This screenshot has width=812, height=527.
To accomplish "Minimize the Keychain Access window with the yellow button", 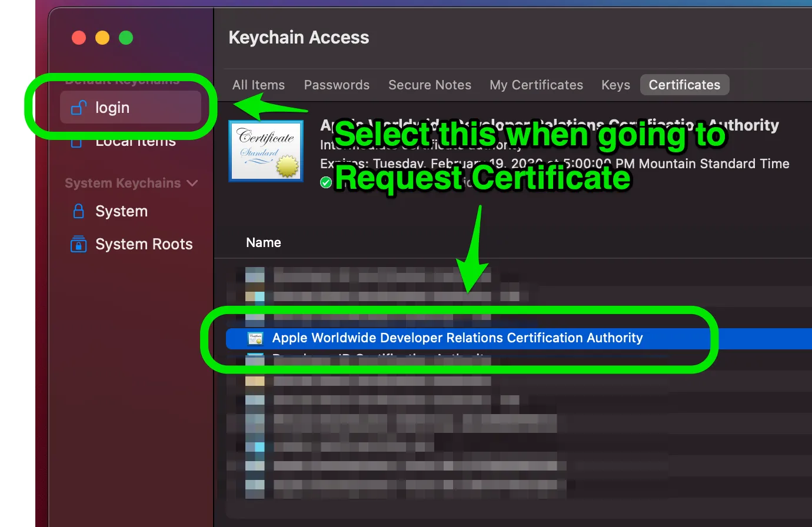I will 102,38.
